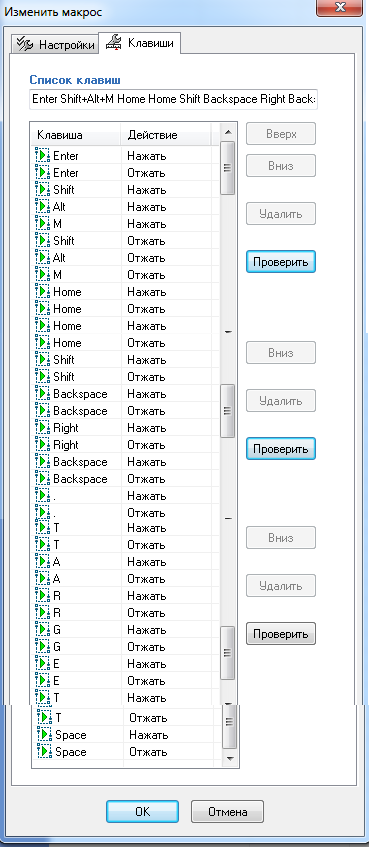369x850 pixels.
Task: Select the key name M in the Нажать row
Action: point(57,224)
